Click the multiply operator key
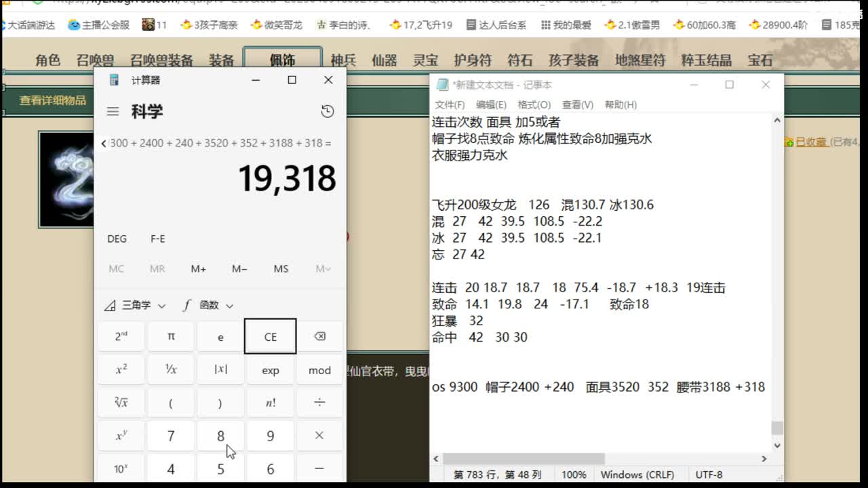The image size is (868, 488). [x=319, y=436]
